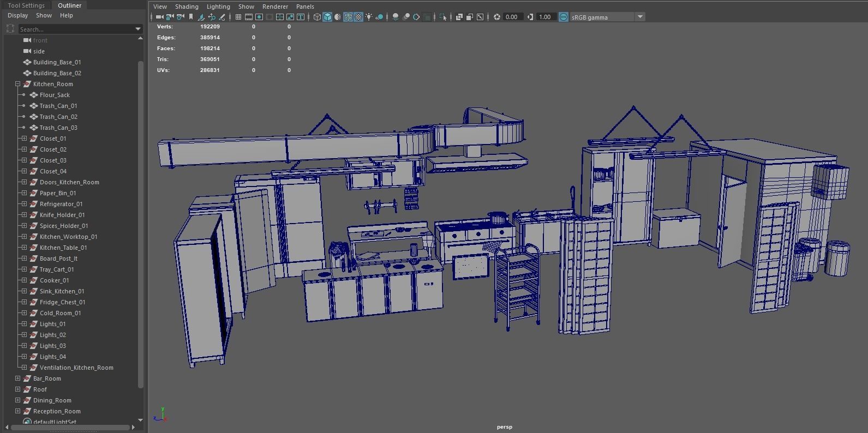Viewport: 868px width, 433px height.
Task: Expand the Ventilation_Kitchen_Room node
Action: (x=24, y=368)
